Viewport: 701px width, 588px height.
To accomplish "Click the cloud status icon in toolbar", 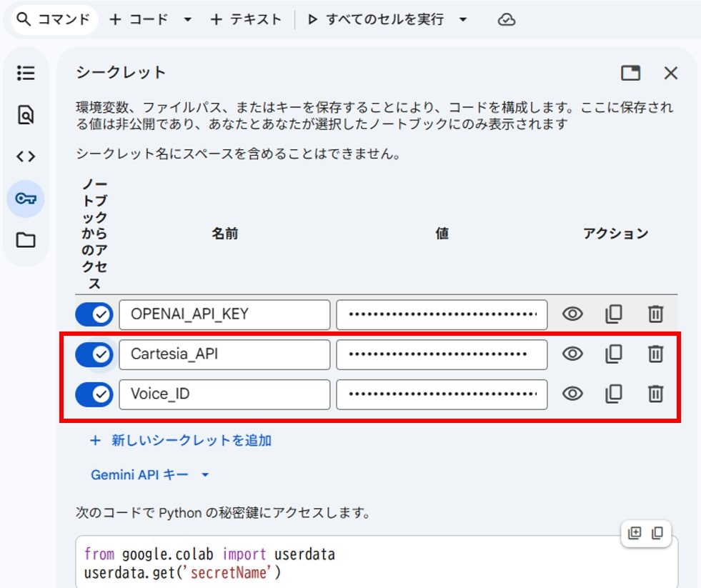I will (x=506, y=20).
